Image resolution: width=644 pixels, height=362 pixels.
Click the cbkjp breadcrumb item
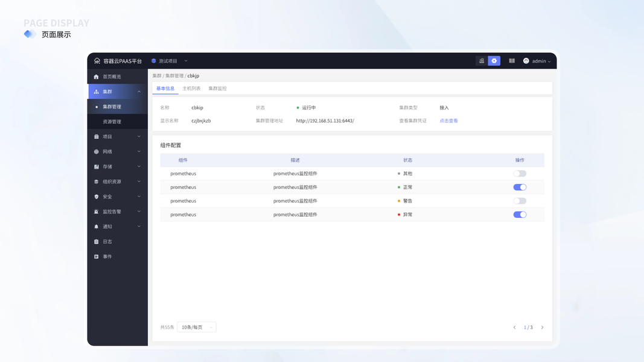click(194, 76)
